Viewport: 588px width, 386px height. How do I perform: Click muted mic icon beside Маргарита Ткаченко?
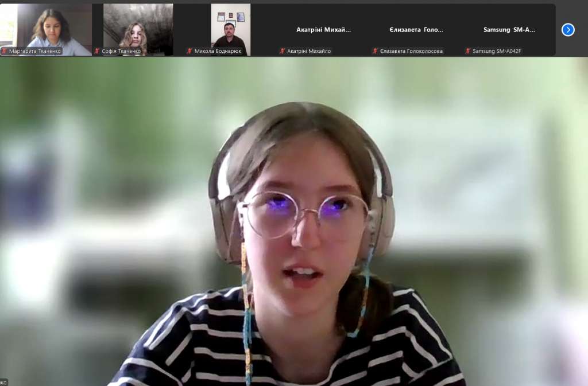[x=5, y=51]
